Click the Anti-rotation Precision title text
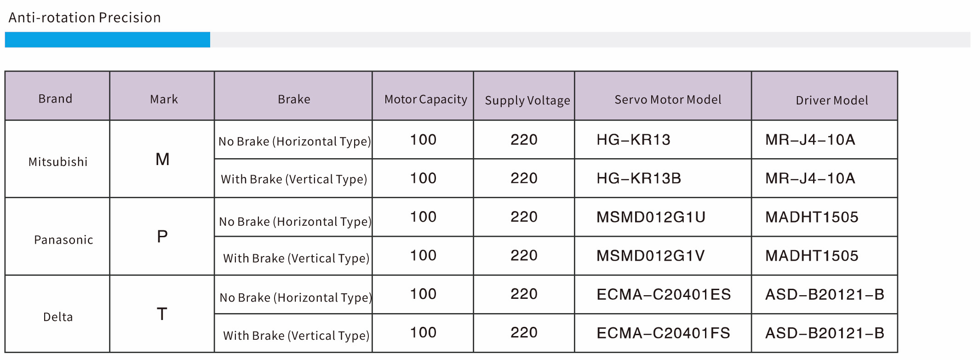 tap(85, 17)
